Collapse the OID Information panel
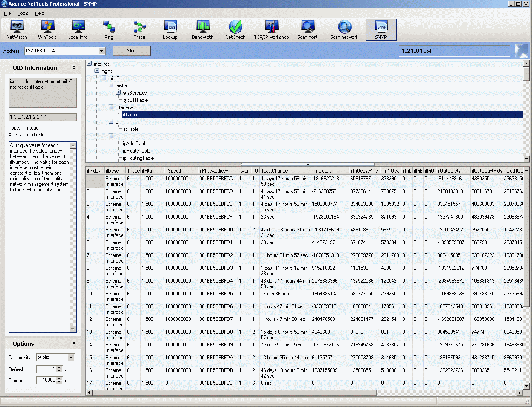This screenshot has height=407, width=532. pyautogui.click(x=74, y=68)
